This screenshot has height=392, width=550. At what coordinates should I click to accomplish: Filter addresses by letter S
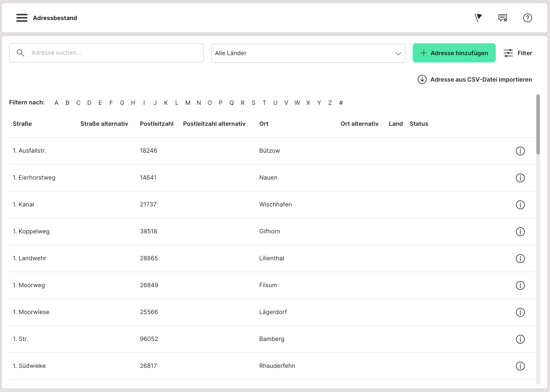(254, 103)
